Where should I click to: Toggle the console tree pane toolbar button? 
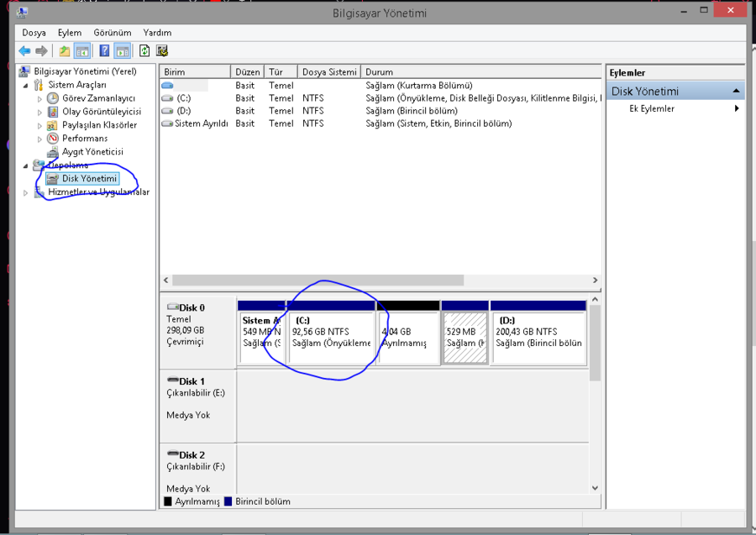pos(82,50)
